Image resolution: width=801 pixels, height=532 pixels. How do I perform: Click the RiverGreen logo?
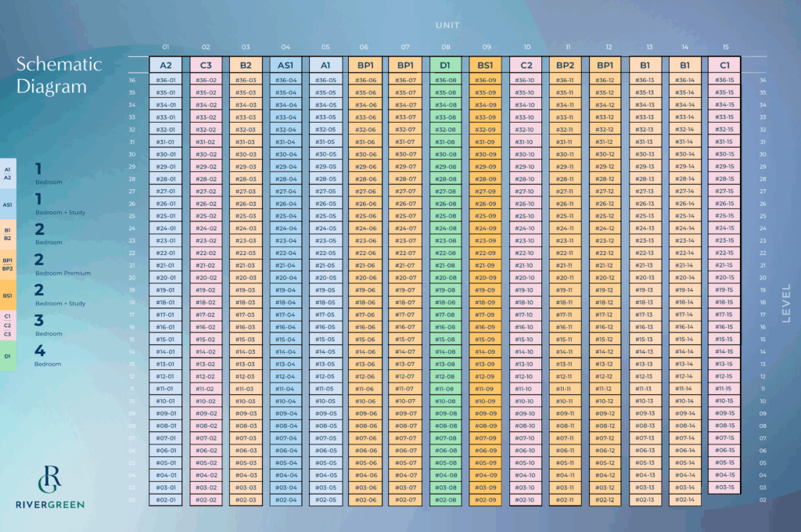tap(50, 487)
